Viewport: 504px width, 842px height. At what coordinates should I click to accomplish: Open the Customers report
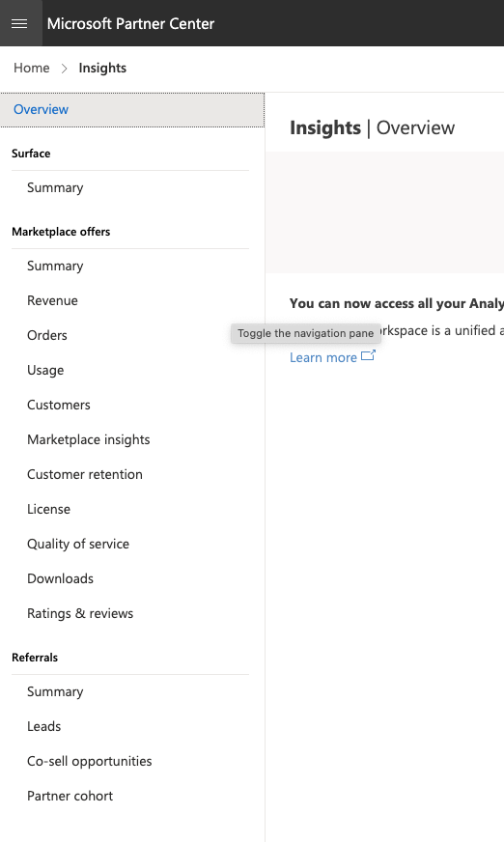pyautogui.click(x=59, y=405)
